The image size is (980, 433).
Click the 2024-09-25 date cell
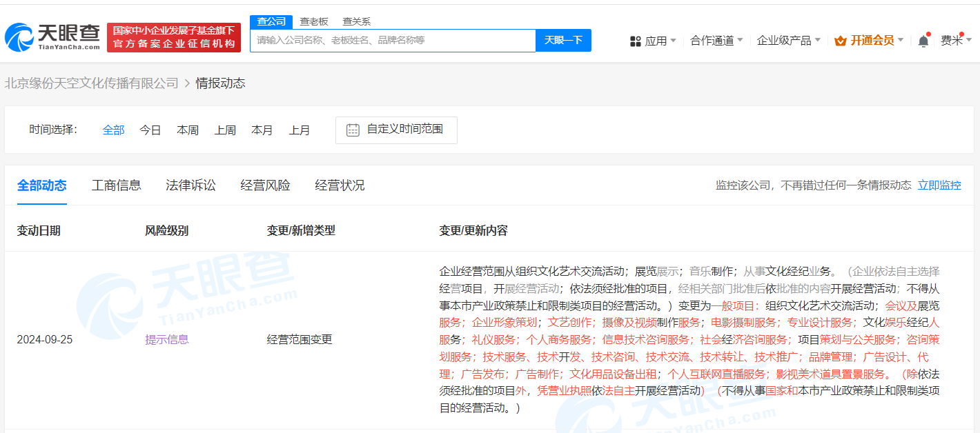[45, 340]
